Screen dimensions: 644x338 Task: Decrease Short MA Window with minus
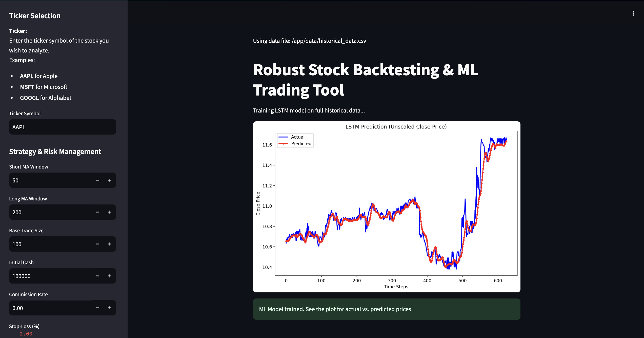click(98, 180)
